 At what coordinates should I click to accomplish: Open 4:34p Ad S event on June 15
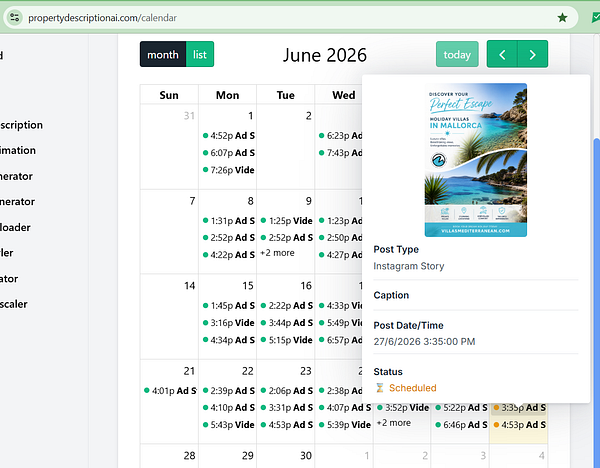pos(228,340)
